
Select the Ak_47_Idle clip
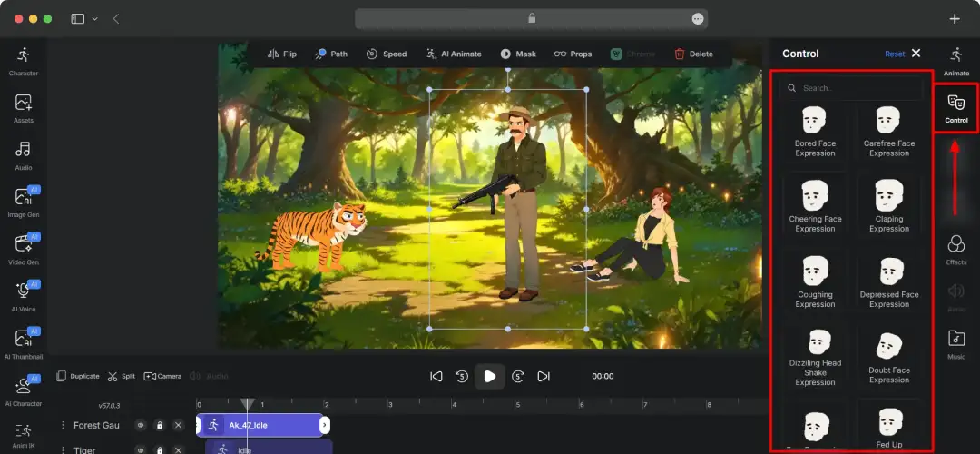[x=260, y=425]
